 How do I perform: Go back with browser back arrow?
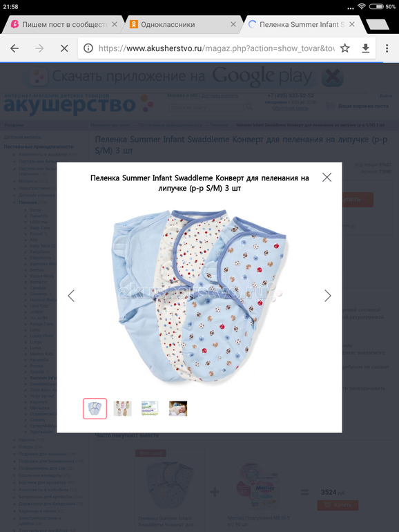(x=14, y=48)
